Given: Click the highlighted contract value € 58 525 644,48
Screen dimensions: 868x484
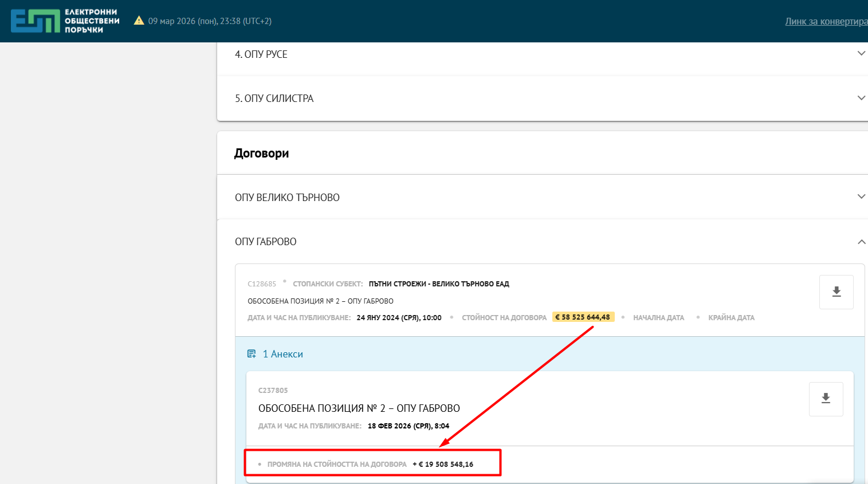Looking at the screenshot, I should (583, 317).
